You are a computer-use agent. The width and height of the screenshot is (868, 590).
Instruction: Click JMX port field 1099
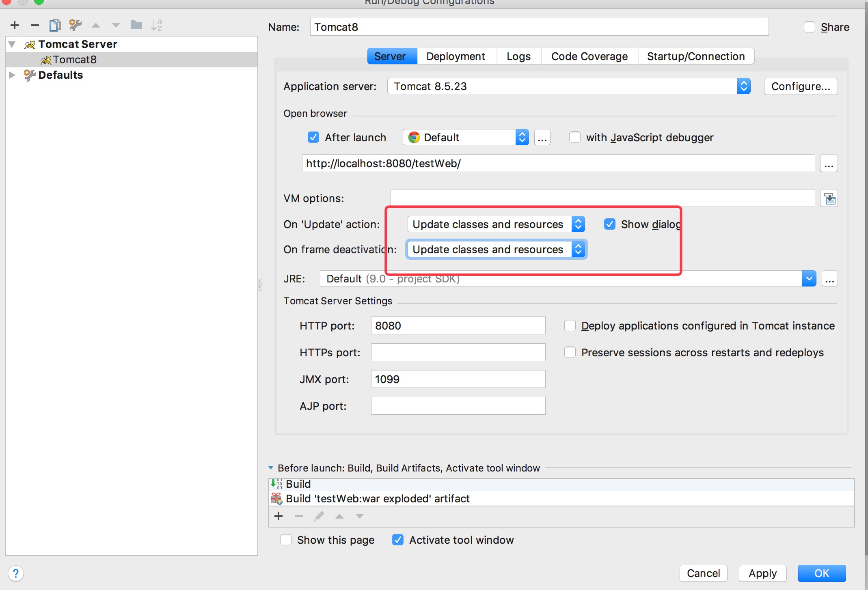click(x=458, y=379)
